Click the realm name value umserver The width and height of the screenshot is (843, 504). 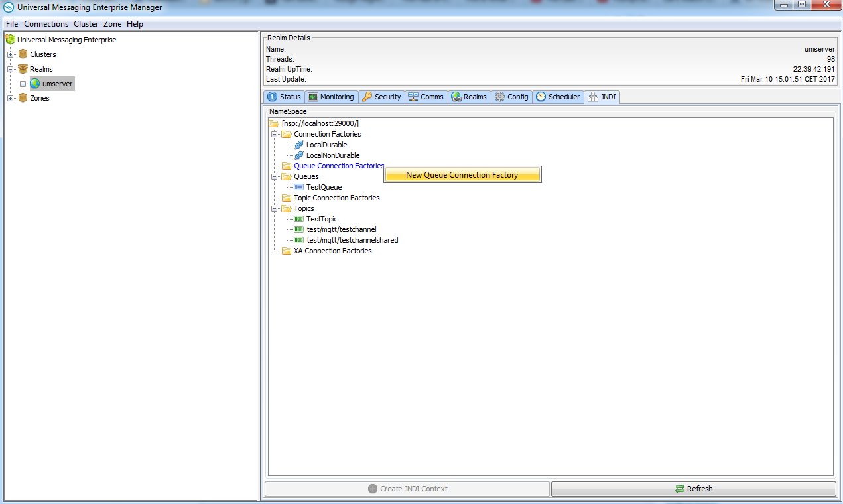pos(820,49)
